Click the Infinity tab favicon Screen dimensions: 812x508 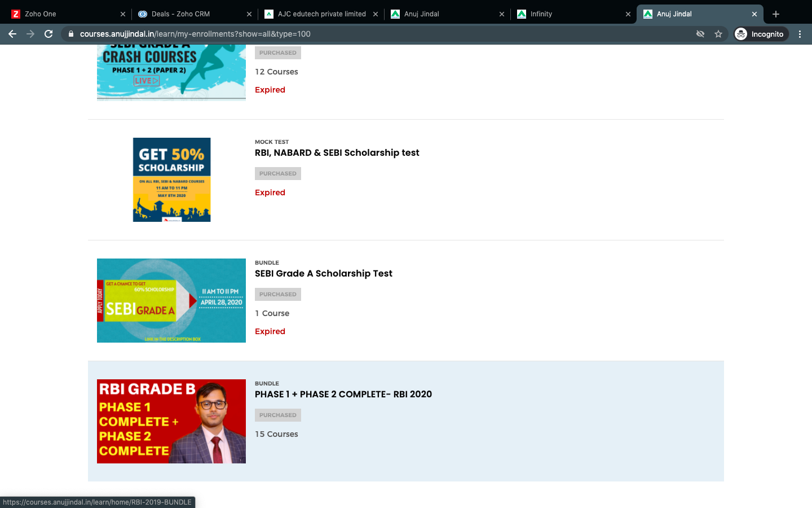pyautogui.click(x=522, y=14)
